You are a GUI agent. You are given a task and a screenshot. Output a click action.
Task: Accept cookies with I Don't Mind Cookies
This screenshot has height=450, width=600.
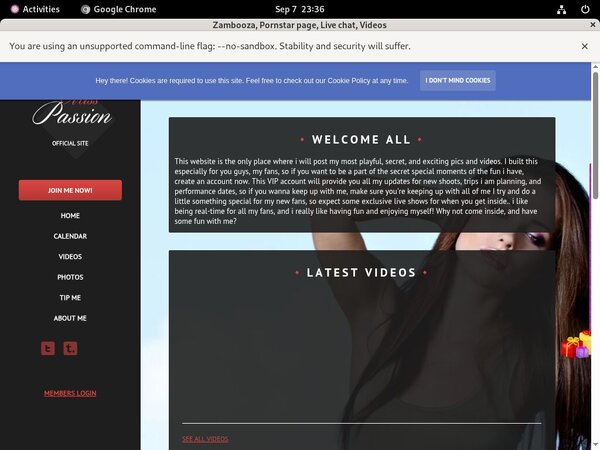pos(457,80)
